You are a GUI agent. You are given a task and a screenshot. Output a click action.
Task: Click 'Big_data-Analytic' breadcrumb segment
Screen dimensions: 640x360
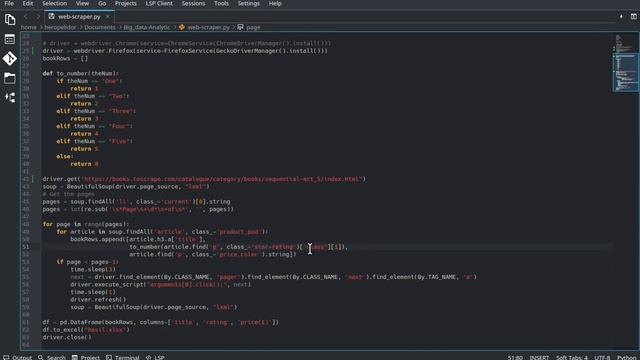point(147,27)
